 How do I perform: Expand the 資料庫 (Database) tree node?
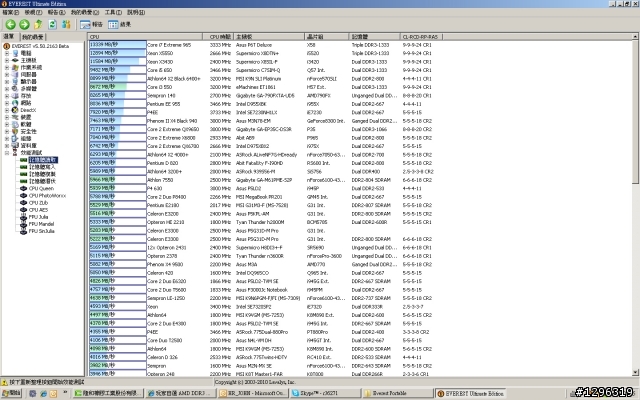click(x=7, y=146)
